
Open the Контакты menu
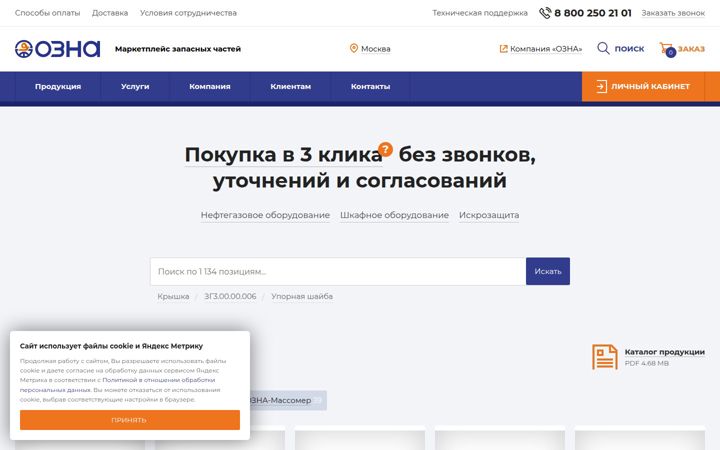coord(371,86)
